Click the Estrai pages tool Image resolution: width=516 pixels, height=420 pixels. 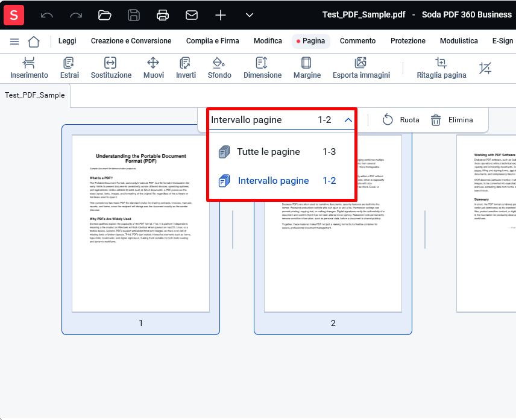click(69, 68)
